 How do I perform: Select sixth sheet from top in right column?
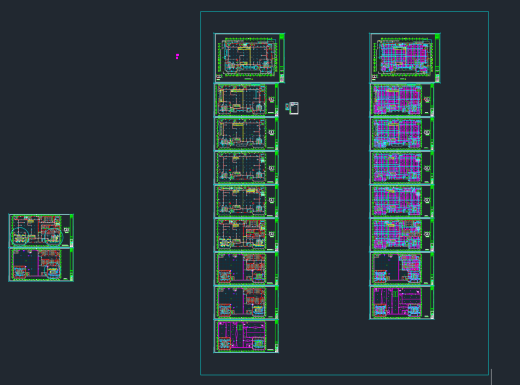point(402,235)
